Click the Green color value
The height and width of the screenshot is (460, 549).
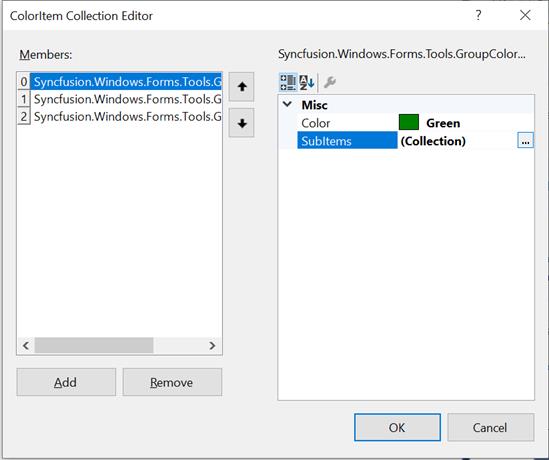443,123
